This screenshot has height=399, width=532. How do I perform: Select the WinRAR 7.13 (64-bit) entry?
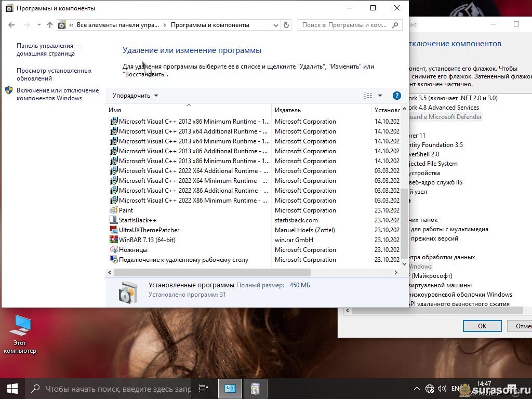147,240
